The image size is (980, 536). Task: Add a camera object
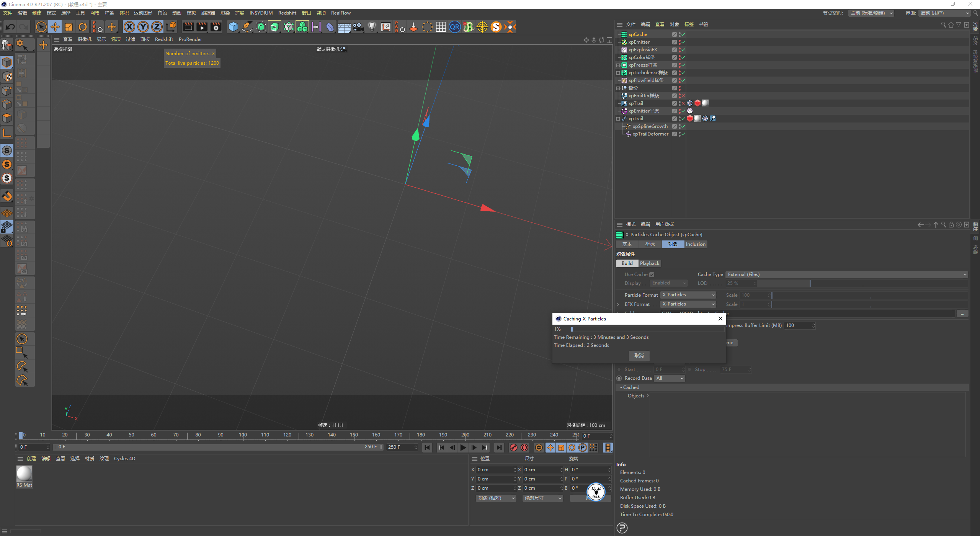(358, 27)
